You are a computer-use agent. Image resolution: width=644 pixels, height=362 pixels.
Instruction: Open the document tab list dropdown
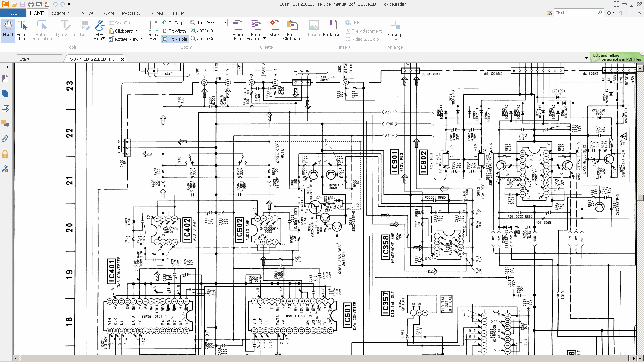pyautogui.click(x=586, y=58)
